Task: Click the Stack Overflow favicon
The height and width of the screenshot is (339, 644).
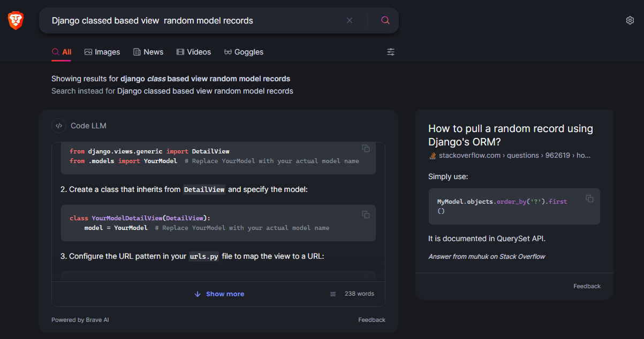Action: tap(432, 156)
